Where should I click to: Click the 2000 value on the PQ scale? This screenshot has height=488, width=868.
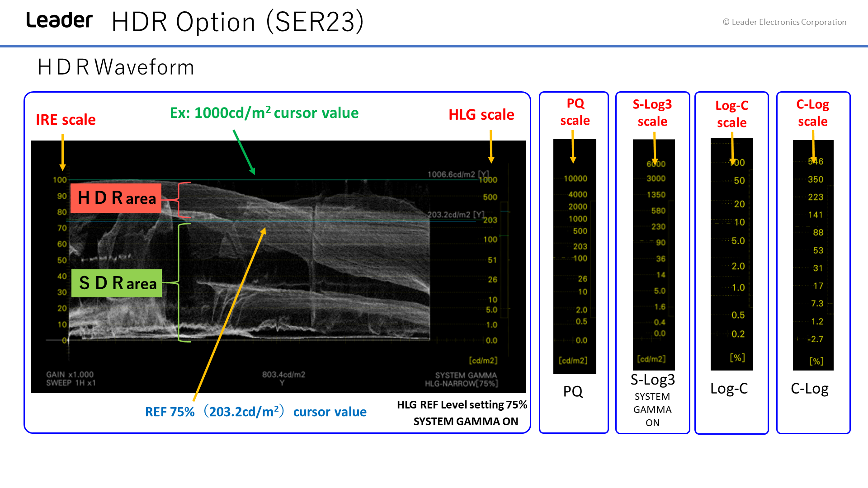pos(578,206)
